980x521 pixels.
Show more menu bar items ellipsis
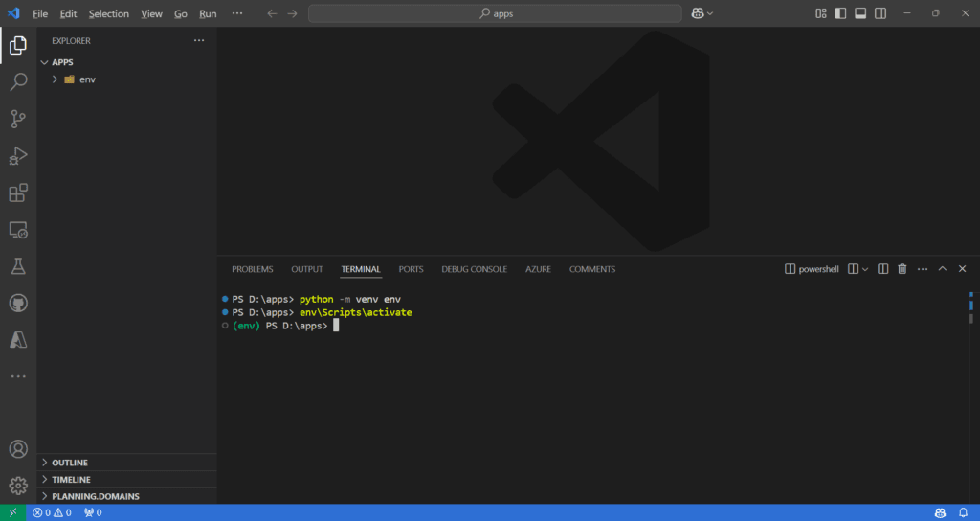click(x=237, y=13)
